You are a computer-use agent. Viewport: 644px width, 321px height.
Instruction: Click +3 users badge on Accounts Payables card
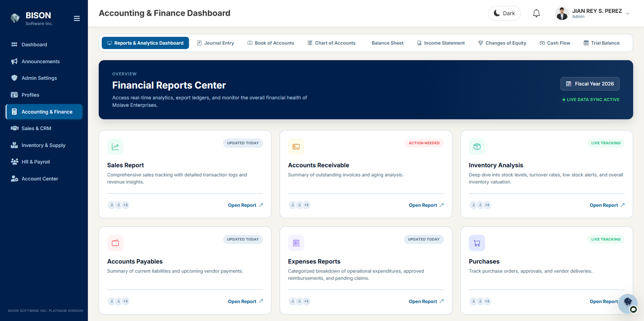click(126, 301)
